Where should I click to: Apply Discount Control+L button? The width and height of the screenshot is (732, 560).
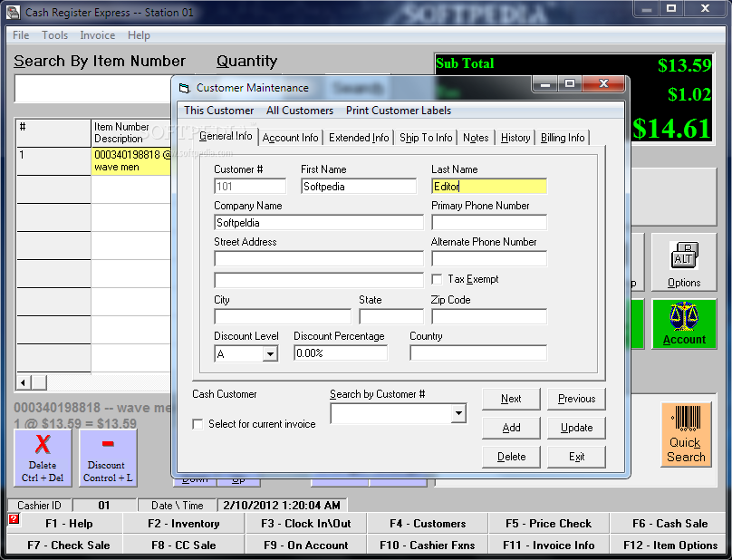[x=108, y=458]
